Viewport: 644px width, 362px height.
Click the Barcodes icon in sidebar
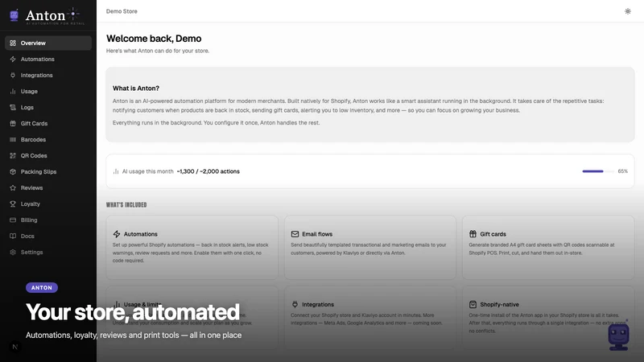[x=13, y=139]
